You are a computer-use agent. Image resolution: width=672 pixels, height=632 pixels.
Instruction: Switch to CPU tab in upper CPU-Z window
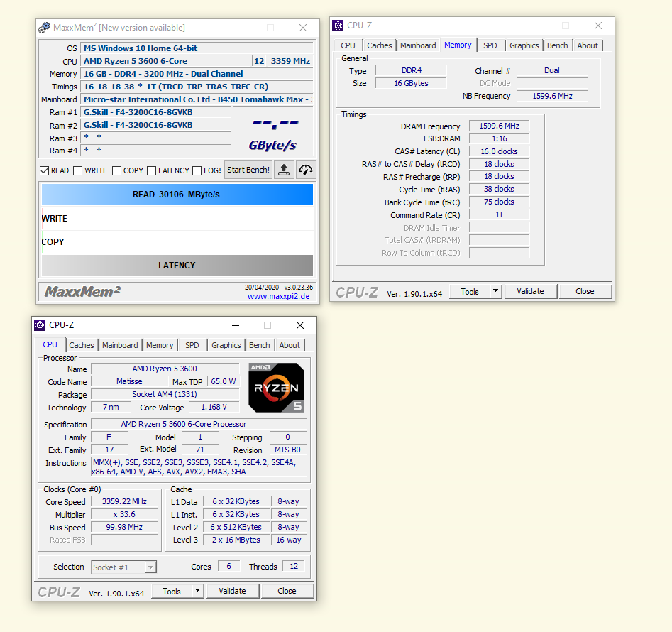348,45
